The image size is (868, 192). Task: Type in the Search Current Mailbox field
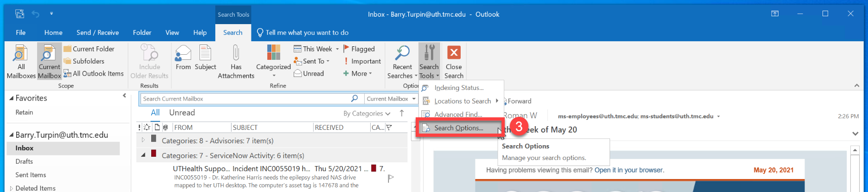point(245,99)
